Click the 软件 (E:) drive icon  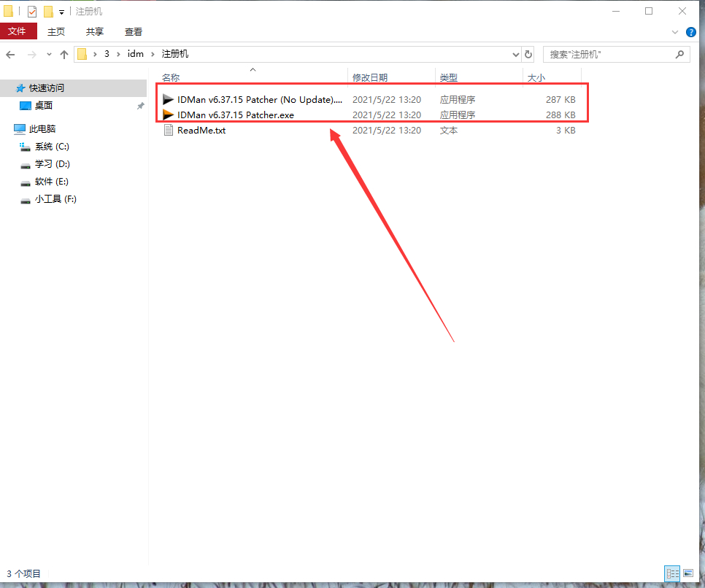(x=26, y=182)
